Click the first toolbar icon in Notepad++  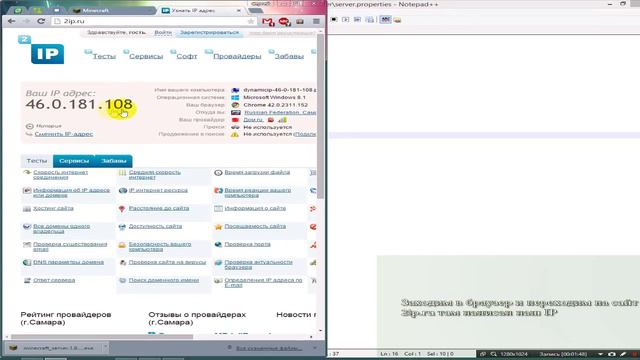pos(334,20)
